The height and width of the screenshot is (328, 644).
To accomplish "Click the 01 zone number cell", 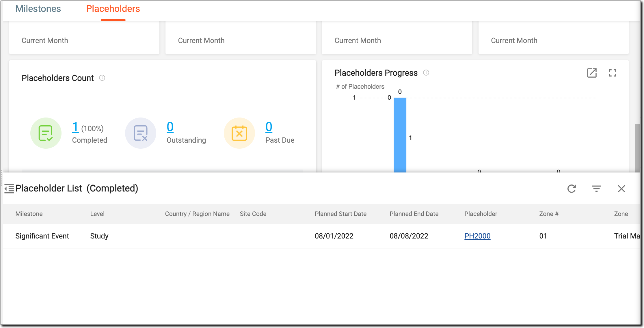I will pos(543,236).
